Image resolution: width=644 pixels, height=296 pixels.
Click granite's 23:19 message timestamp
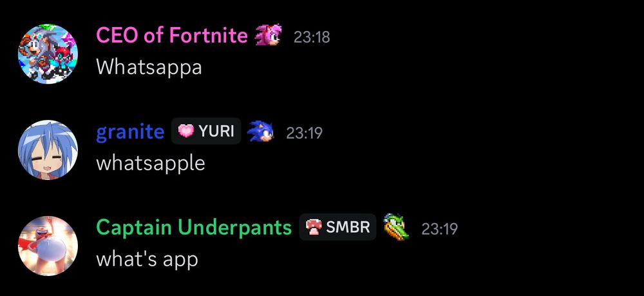[x=305, y=133]
